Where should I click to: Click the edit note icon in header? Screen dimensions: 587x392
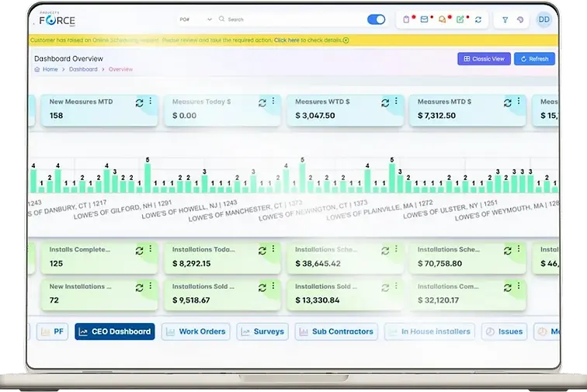[460, 19]
